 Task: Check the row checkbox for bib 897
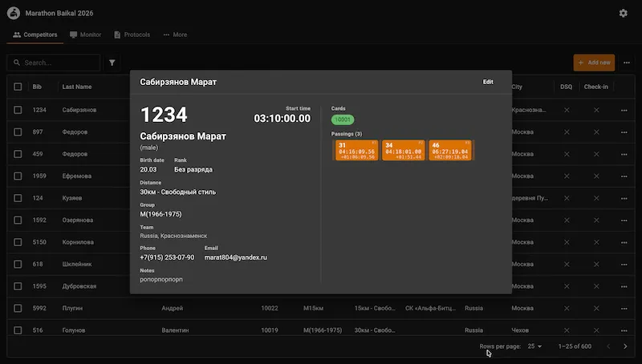(18, 132)
